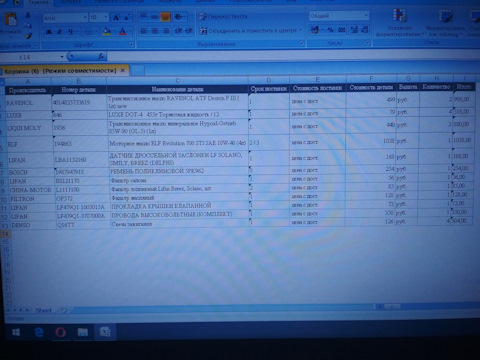Click the Format Painter brush icon
Image resolution: width=480 pixels, height=360 pixels.
pyautogui.click(x=28, y=36)
